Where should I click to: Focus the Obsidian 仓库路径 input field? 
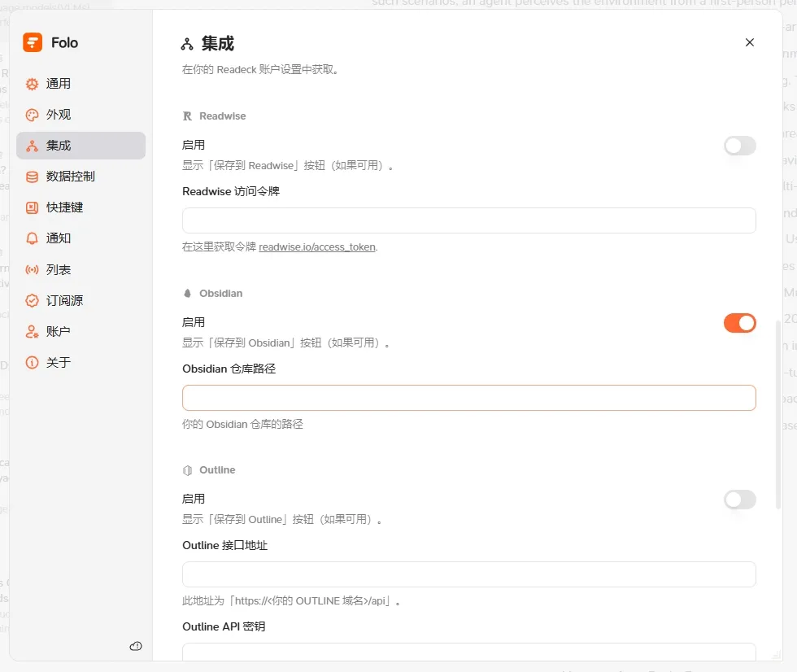point(468,398)
